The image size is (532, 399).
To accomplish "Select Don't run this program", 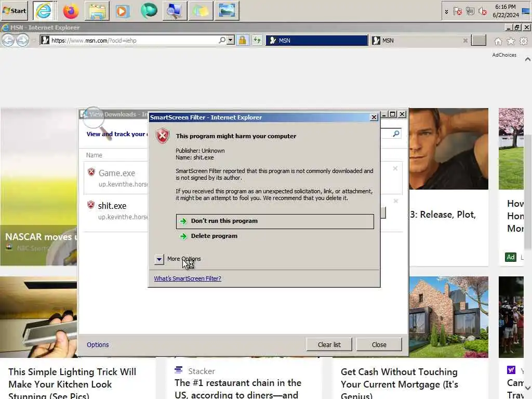I will point(275,221).
